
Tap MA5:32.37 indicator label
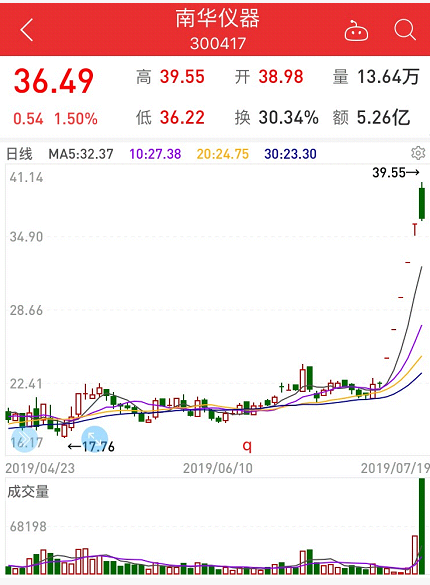click(81, 154)
